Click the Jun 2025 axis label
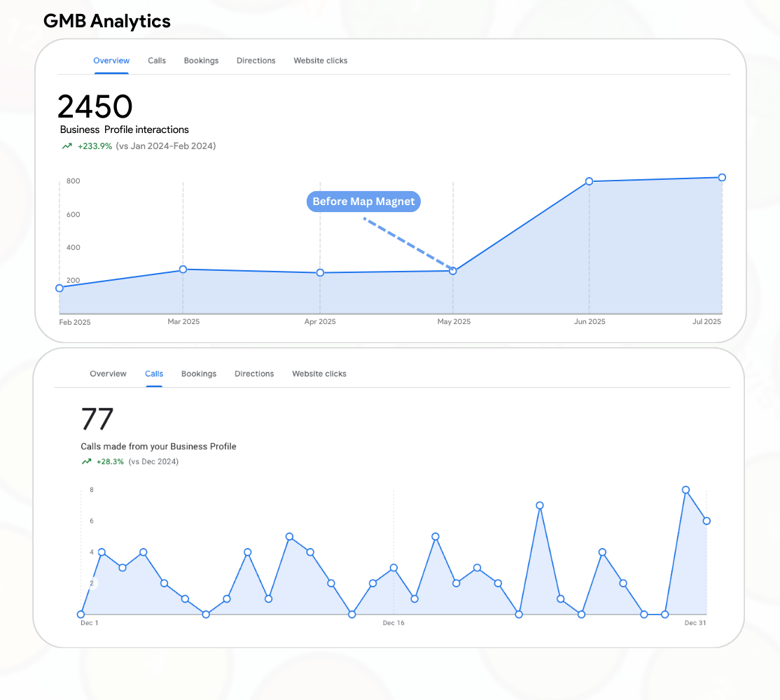This screenshot has height=700, width=780. (x=590, y=322)
